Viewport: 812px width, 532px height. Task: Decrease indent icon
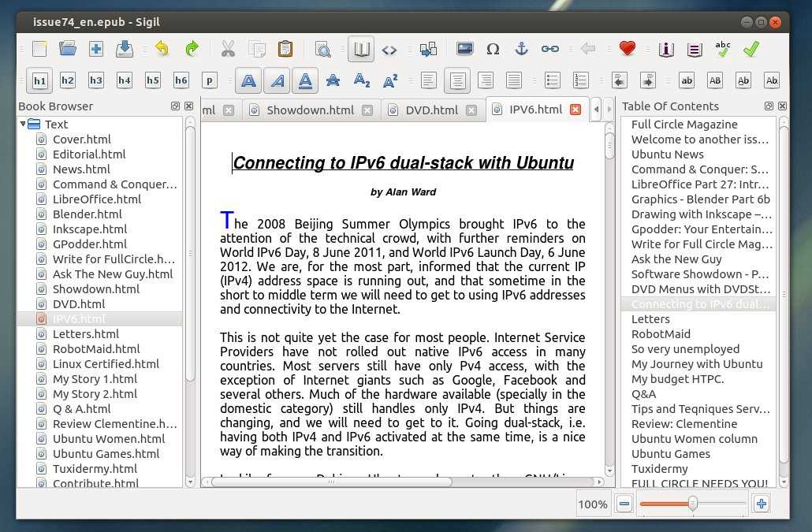(620, 80)
